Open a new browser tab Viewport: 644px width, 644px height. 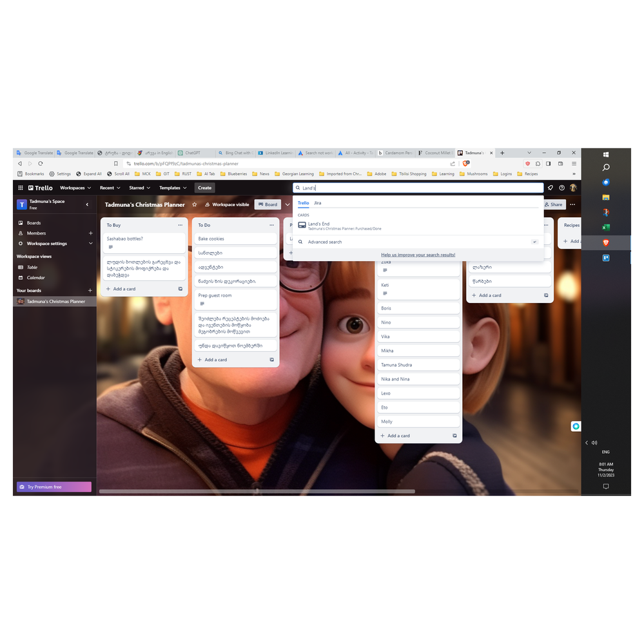coord(502,153)
